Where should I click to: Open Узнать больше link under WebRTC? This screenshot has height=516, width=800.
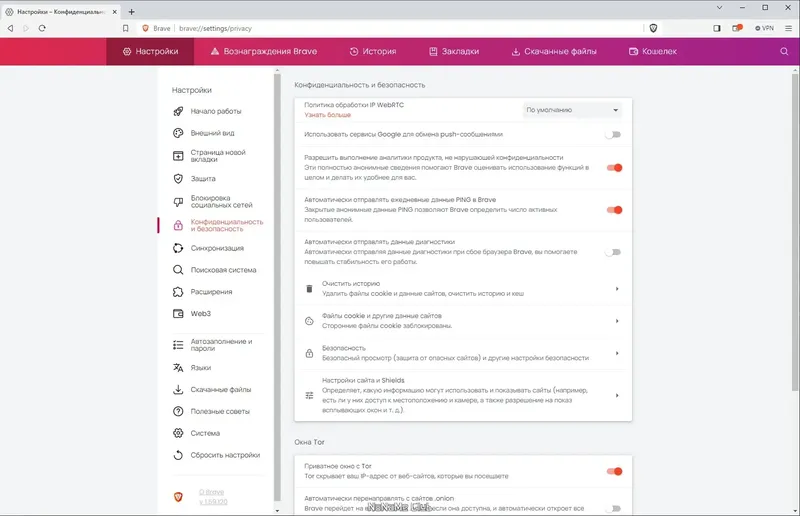pos(328,115)
